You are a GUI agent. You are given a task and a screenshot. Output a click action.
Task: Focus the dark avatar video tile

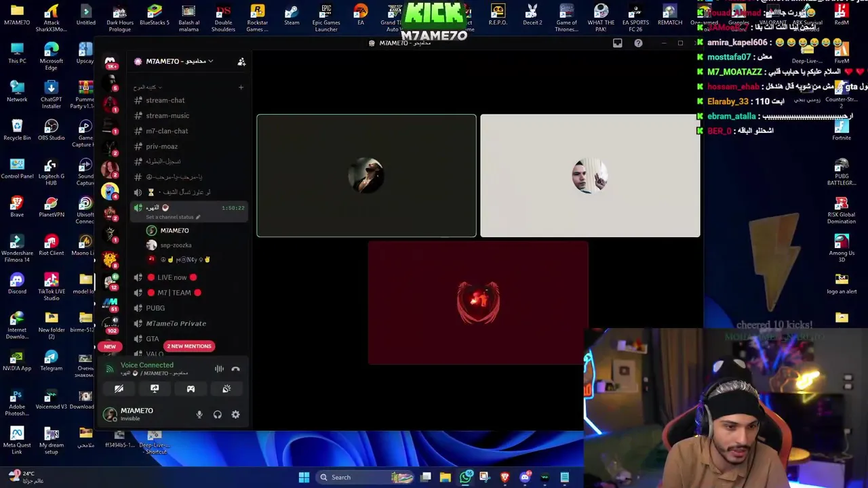tap(366, 176)
